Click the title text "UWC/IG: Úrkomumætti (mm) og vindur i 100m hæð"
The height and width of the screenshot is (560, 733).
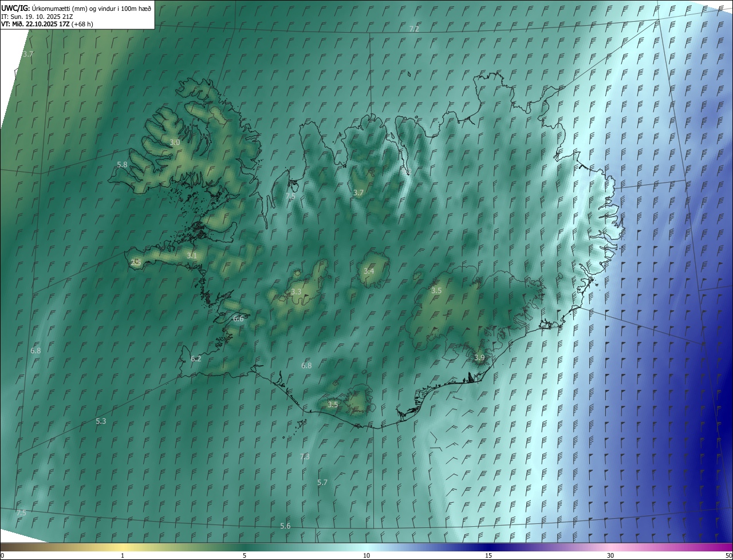[76, 8]
